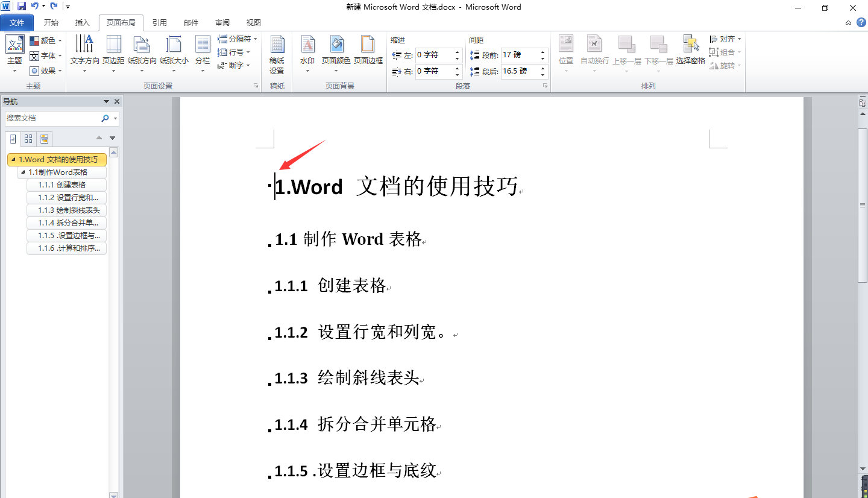Increase left indent with stepper arrow
The image size is (868, 498).
[x=458, y=52]
